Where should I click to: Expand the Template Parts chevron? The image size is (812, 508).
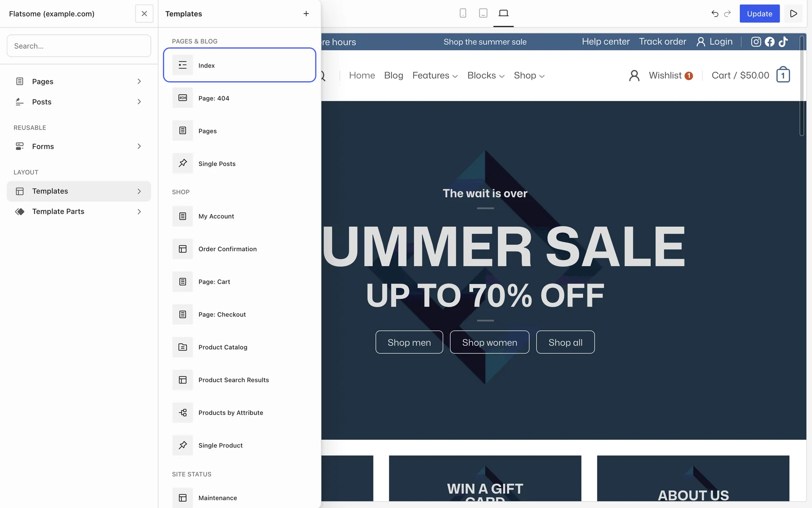pos(139,211)
